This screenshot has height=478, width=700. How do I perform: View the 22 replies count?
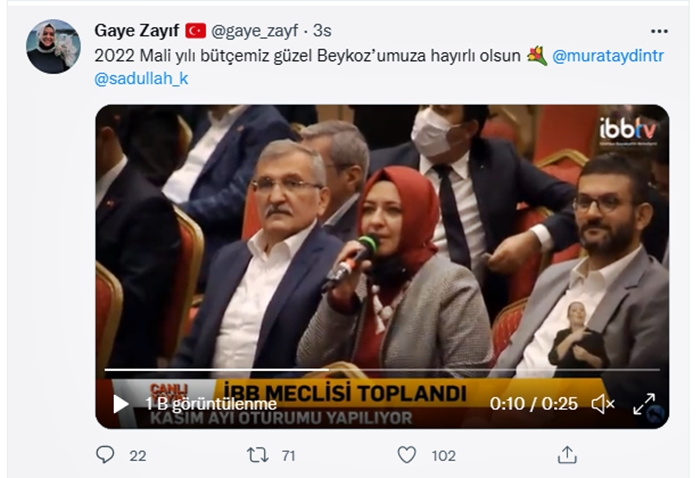[138, 456]
